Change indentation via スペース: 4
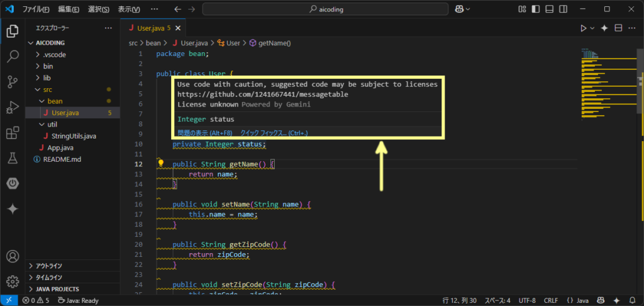The image size is (644, 306). 498,301
